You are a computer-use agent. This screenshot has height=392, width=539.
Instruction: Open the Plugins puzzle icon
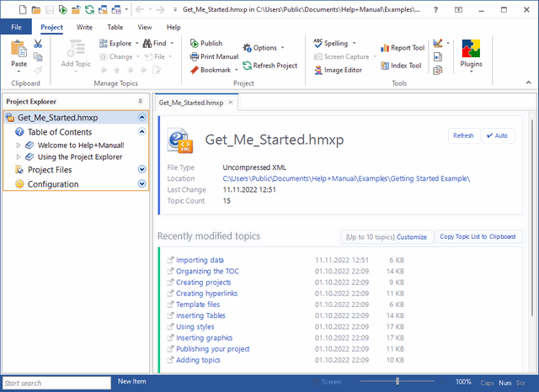coord(471,49)
